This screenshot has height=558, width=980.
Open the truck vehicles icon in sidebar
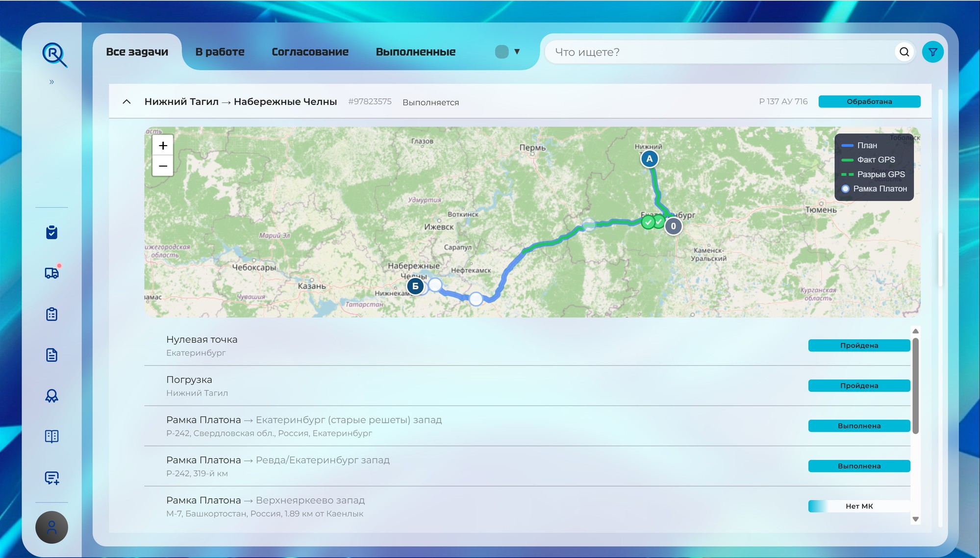click(x=52, y=273)
